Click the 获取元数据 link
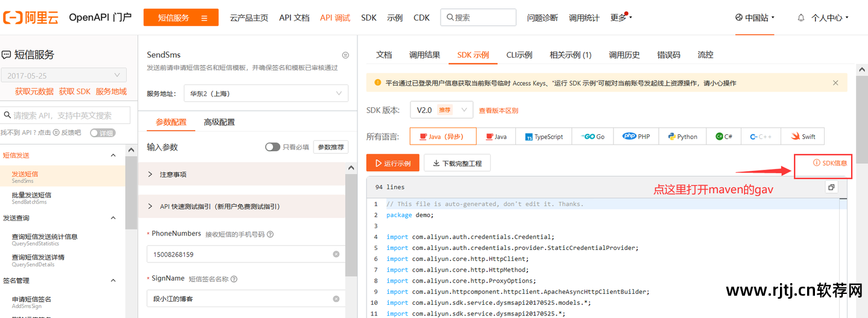 (34, 92)
